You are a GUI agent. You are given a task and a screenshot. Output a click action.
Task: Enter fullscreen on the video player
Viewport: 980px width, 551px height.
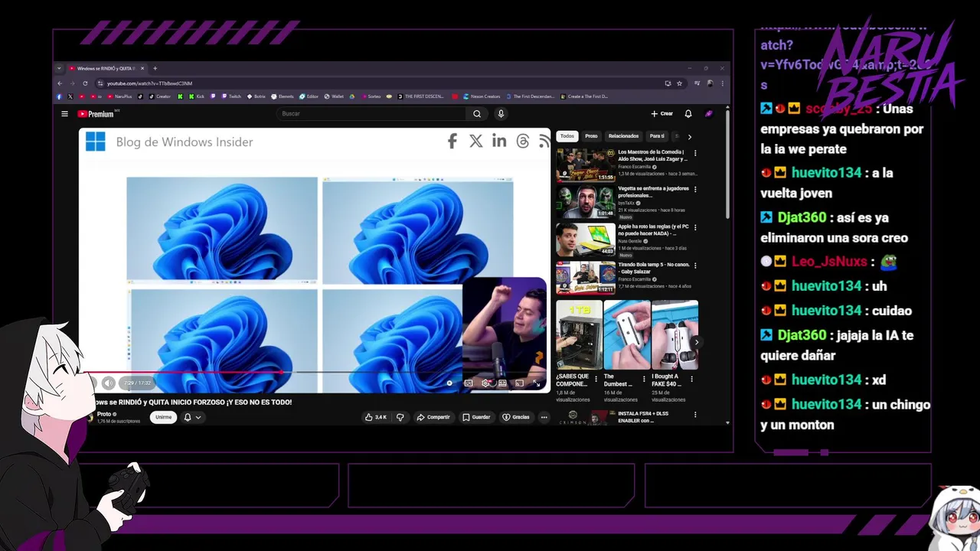[536, 383]
